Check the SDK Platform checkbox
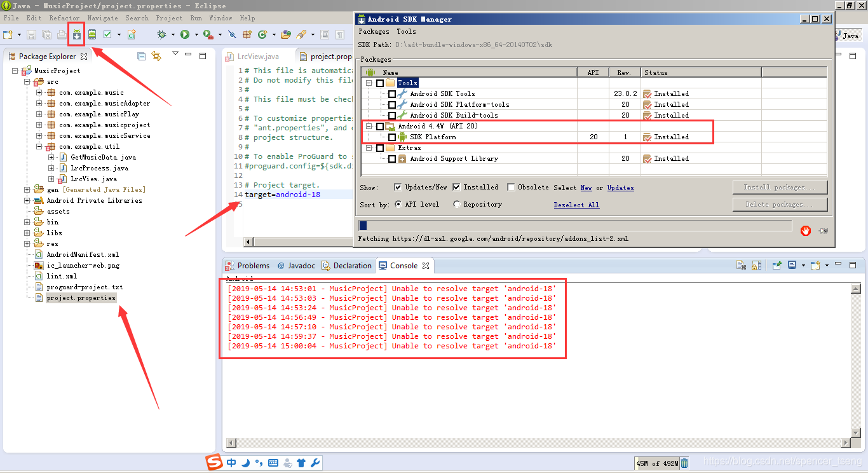Viewport: 868px width, 473px height. [x=392, y=137]
